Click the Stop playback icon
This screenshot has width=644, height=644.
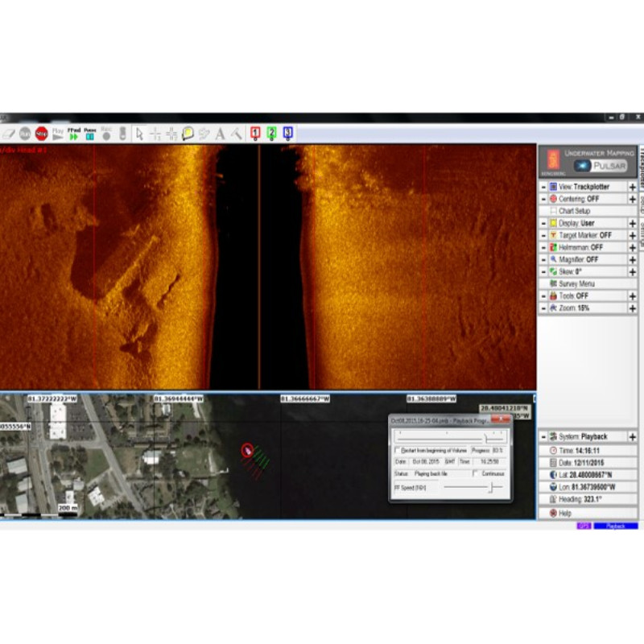click(40, 134)
